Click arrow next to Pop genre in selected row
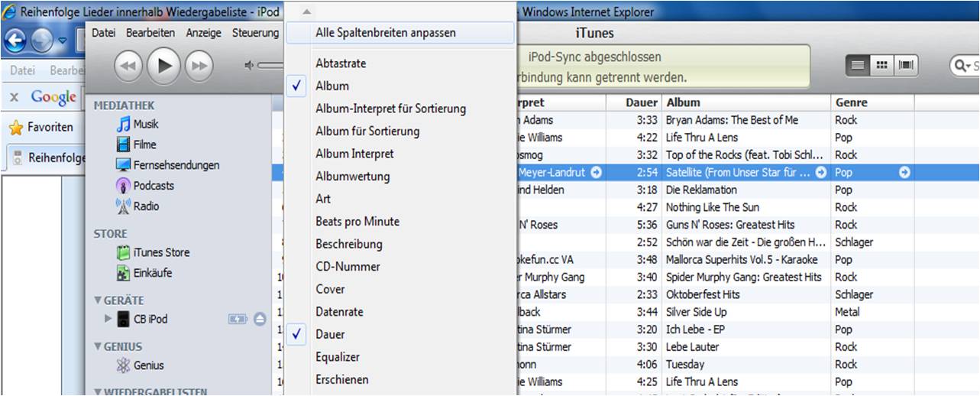Screen dimensions: 980x396 pyautogui.click(x=904, y=173)
